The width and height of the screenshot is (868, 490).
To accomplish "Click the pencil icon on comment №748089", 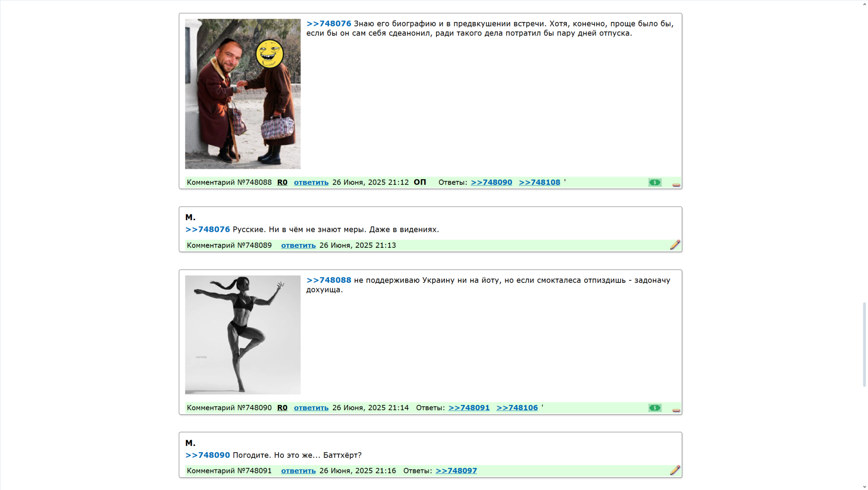I will point(675,245).
